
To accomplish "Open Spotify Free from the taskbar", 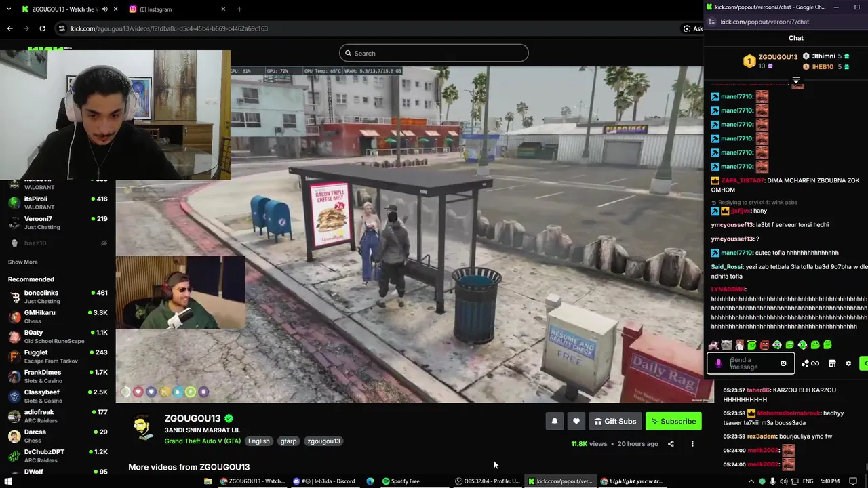I will (x=401, y=481).
